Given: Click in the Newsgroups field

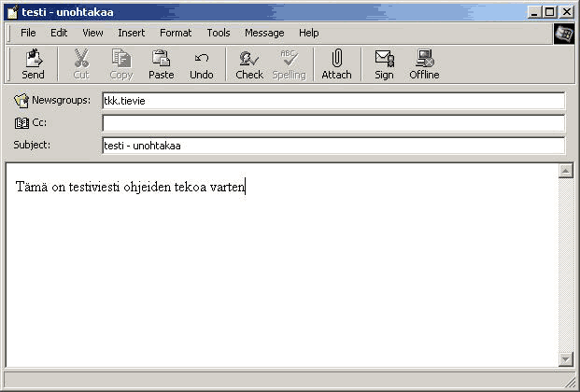Looking at the screenshot, I should (x=333, y=101).
